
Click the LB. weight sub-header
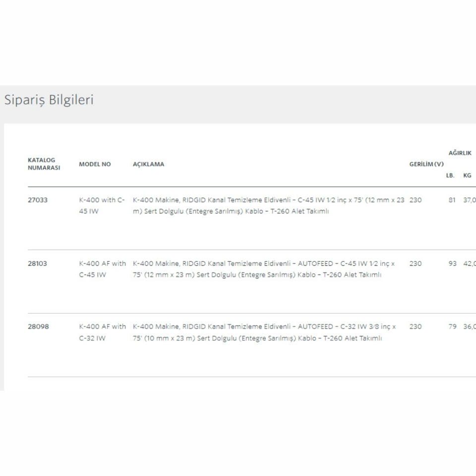(450, 175)
